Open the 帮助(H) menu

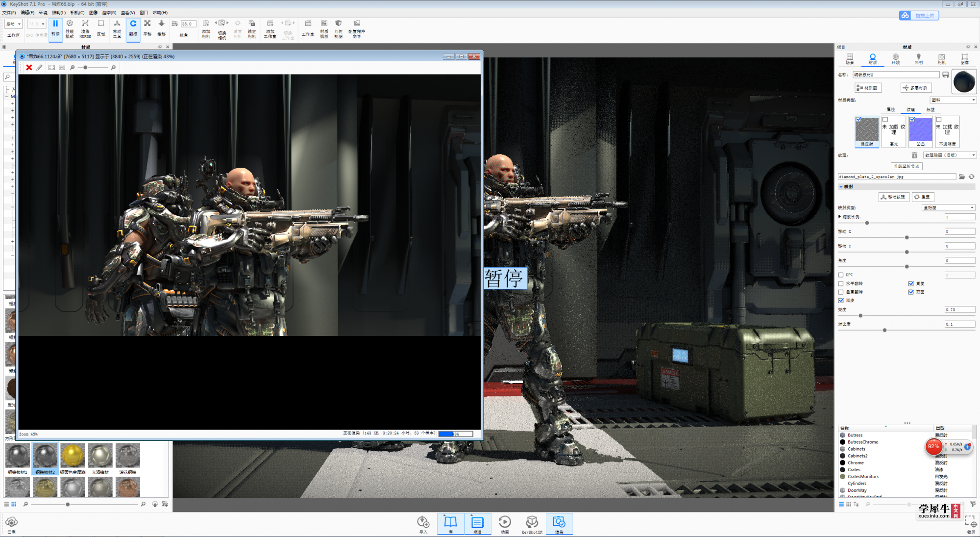tap(160, 13)
